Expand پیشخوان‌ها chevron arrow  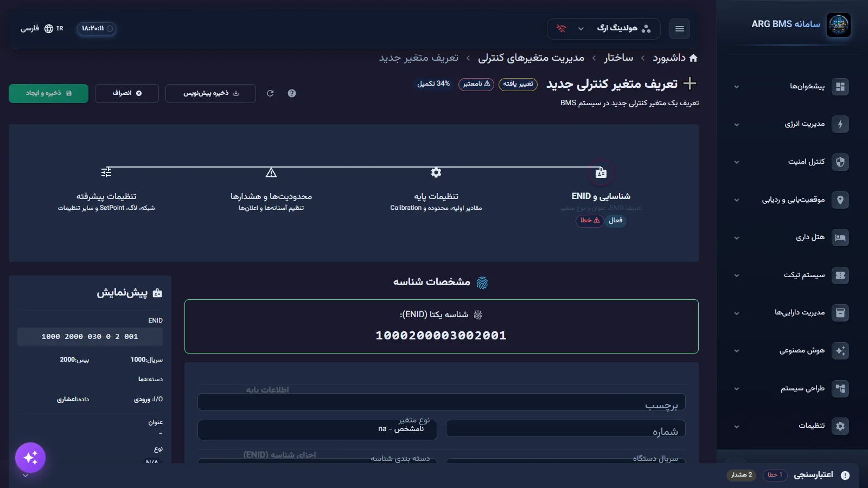pos(737,87)
